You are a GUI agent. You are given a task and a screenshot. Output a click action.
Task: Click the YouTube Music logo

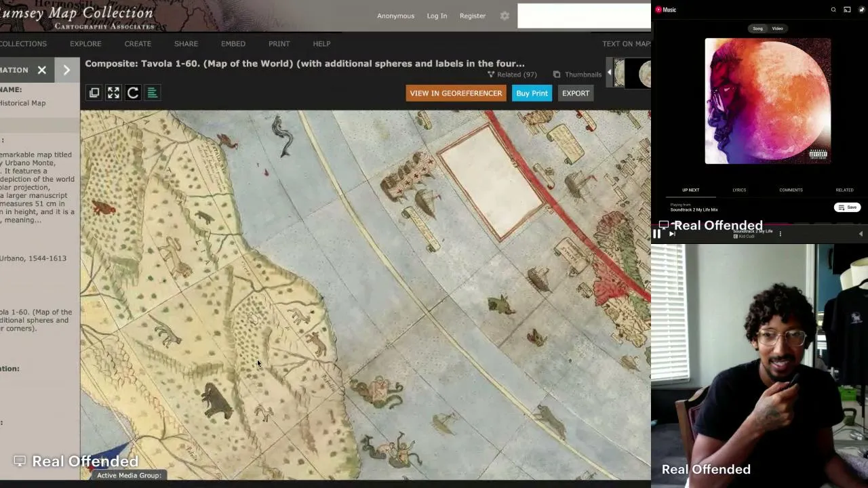[x=666, y=9]
